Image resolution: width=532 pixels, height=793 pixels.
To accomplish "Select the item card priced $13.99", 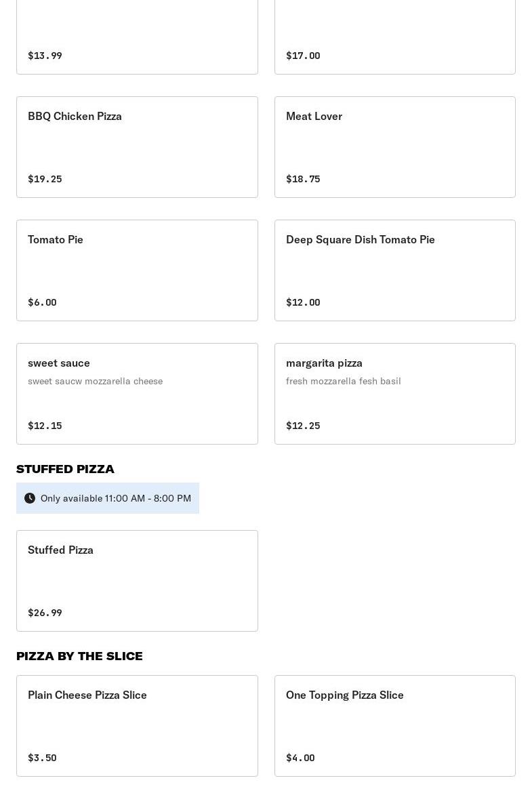I will pyautogui.click(x=137, y=37).
